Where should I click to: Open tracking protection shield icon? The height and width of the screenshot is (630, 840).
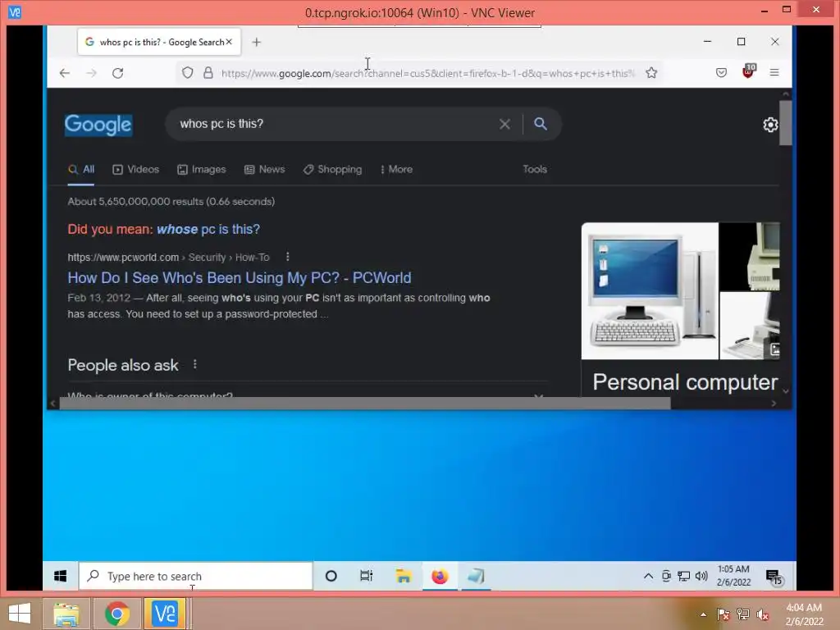coord(187,72)
